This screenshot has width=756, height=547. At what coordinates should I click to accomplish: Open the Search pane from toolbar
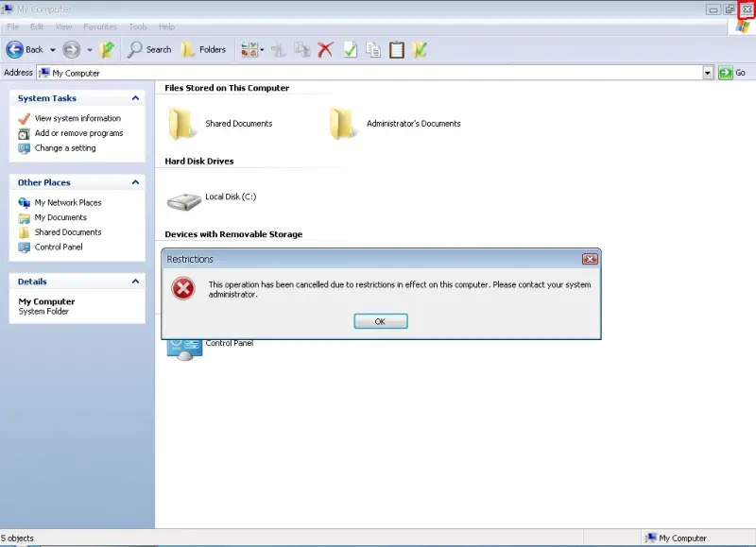tap(149, 50)
